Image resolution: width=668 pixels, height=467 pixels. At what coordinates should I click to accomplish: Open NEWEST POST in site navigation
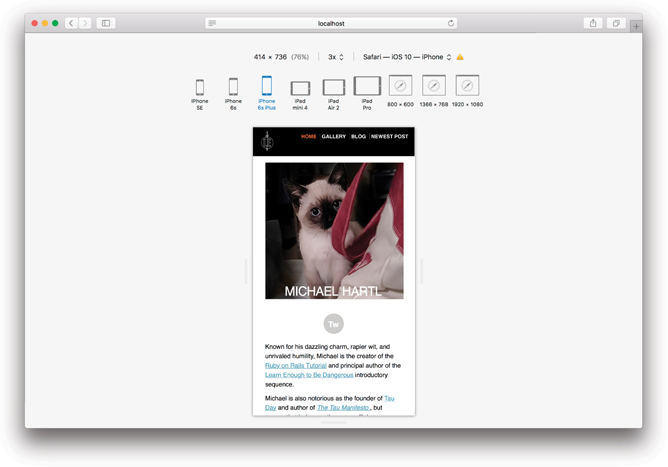389,137
